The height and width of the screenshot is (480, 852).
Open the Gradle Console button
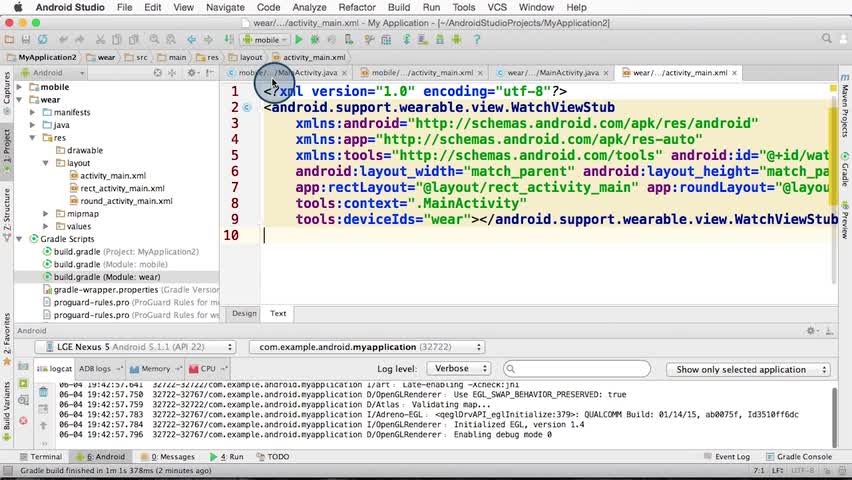click(x=799, y=457)
